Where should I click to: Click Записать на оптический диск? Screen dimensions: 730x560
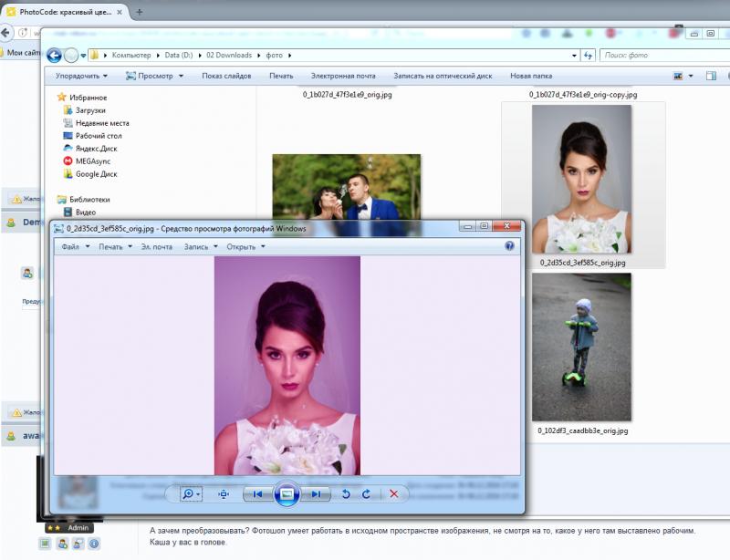click(443, 76)
